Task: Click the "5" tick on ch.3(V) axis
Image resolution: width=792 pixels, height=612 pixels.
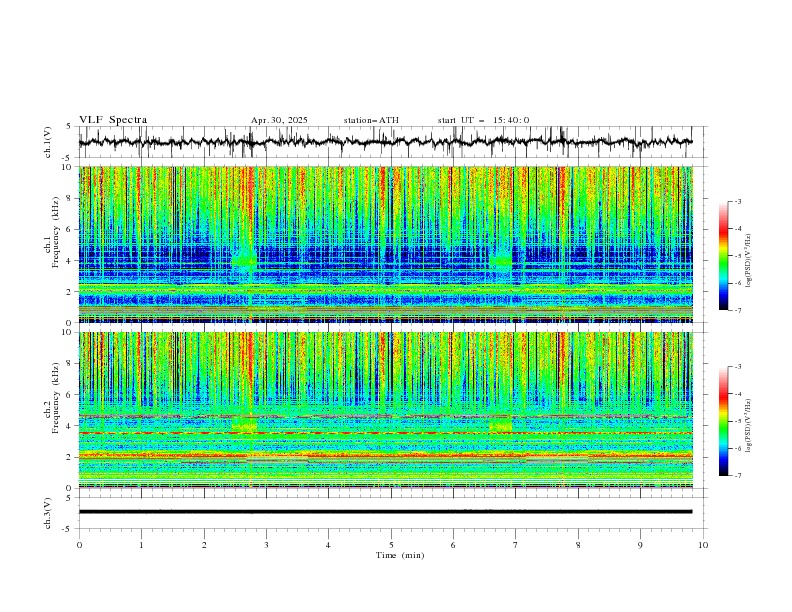Action: click(x=69, y=498)
